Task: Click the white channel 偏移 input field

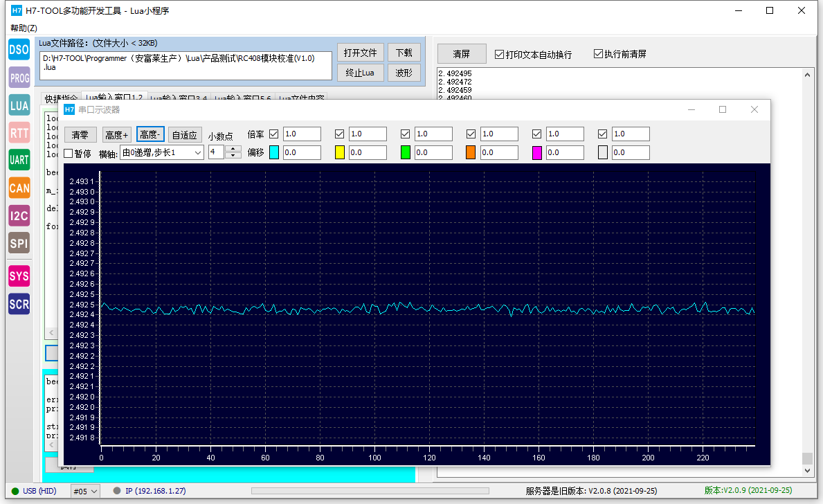Action: [631, 152]
